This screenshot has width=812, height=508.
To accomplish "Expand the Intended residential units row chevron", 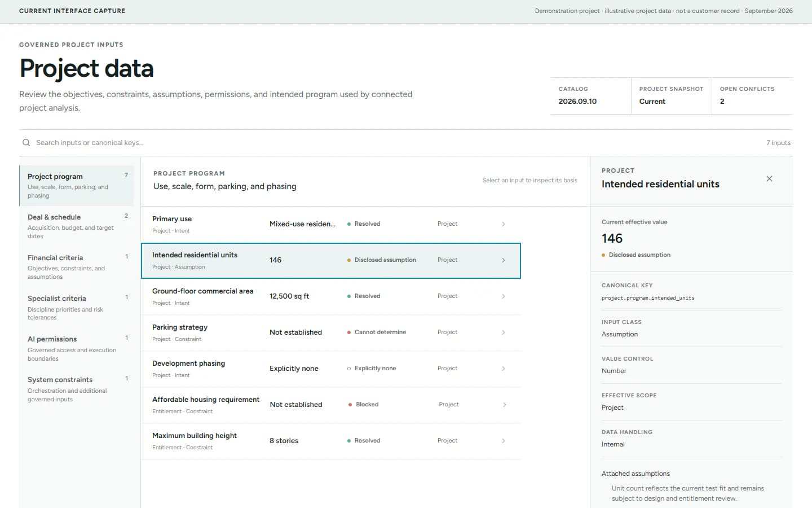I will [504, 260].
